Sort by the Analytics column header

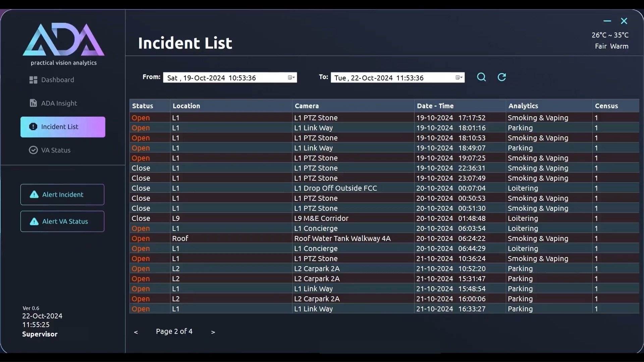549,106
